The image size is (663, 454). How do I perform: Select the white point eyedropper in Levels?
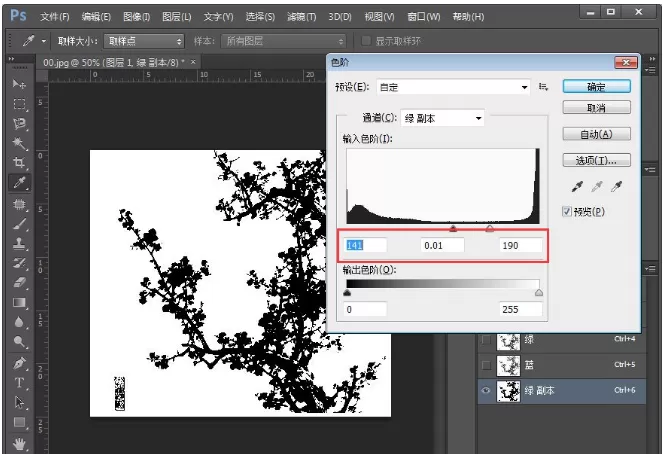tap(616, 186)
